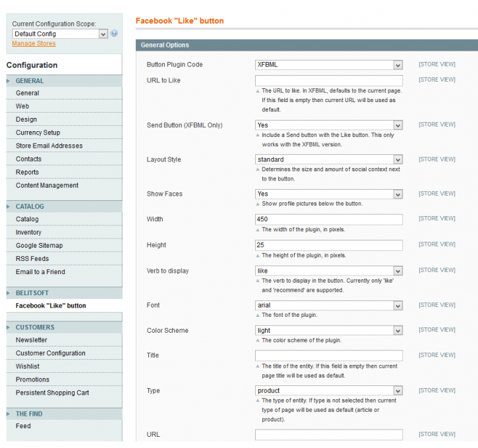This screenshot has height=448, width=478.
Task: Open the Type dropdown
Action: pos(328,391)
